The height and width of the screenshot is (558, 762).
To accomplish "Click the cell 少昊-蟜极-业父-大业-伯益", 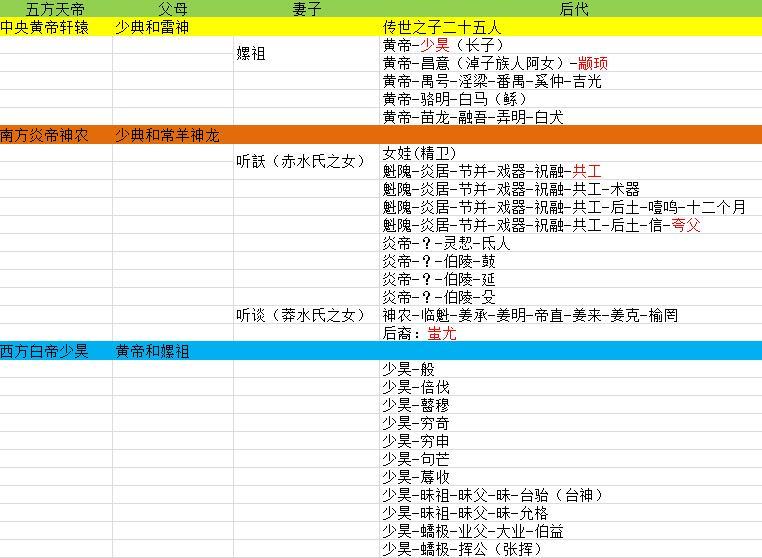I will coord(571,531).
